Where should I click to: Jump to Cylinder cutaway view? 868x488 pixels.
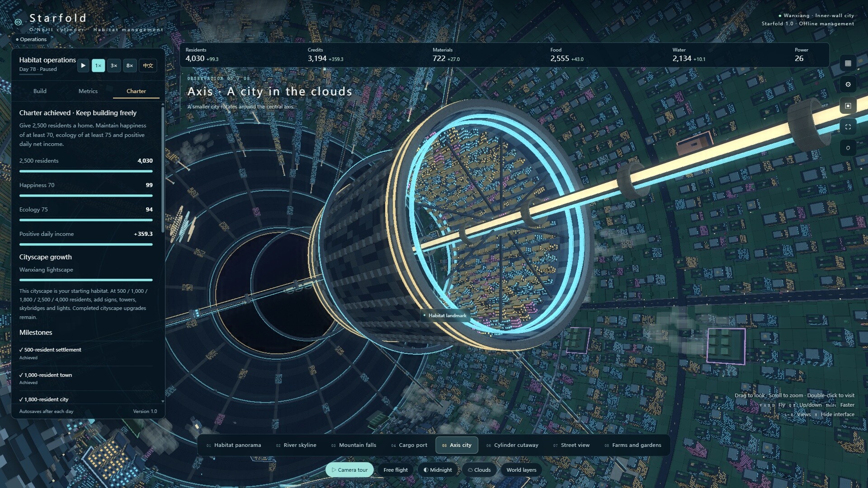coord(512,445)
